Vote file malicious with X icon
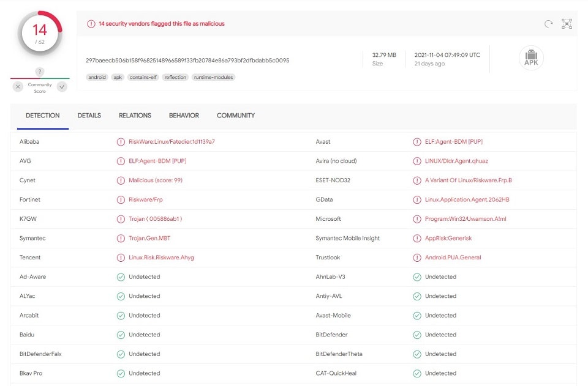 point(18,87)
